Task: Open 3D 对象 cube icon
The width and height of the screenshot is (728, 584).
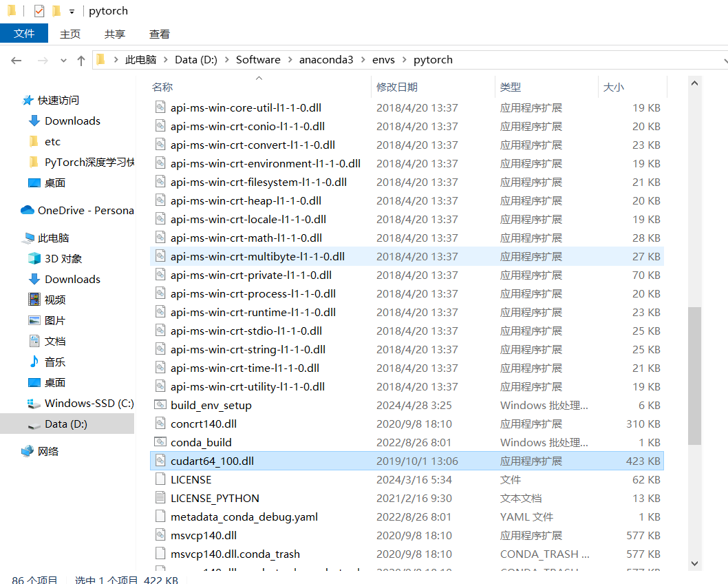Action: coord(34,258)
